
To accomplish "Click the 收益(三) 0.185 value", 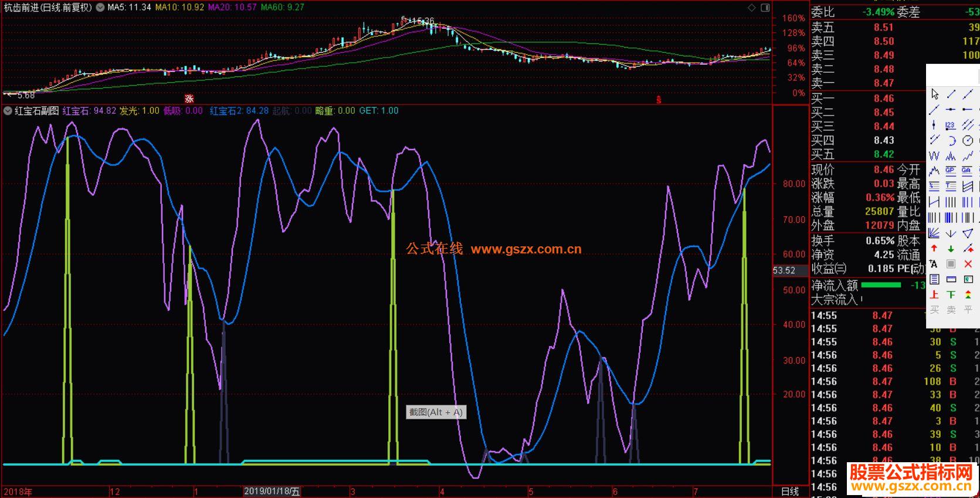I will click(x=882, y=269).
